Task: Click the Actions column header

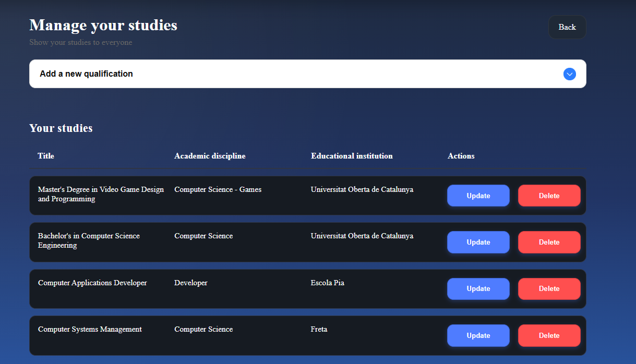Action: click(461, 156)
